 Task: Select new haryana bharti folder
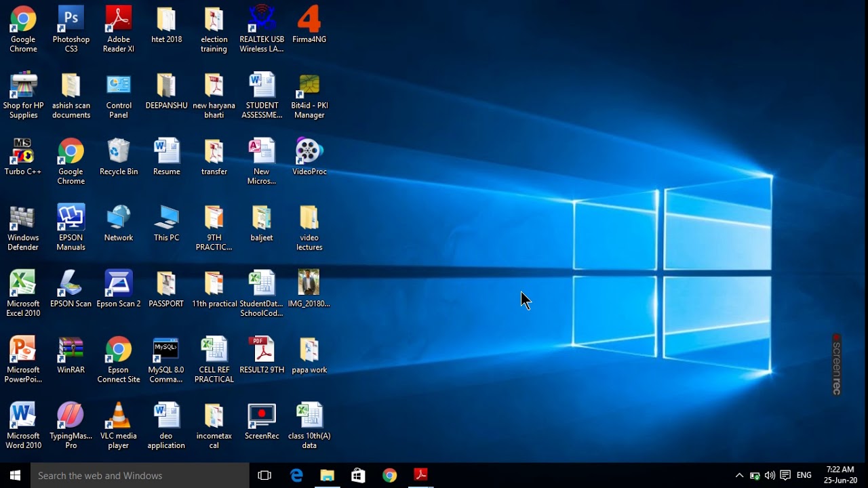coord(214,95)
